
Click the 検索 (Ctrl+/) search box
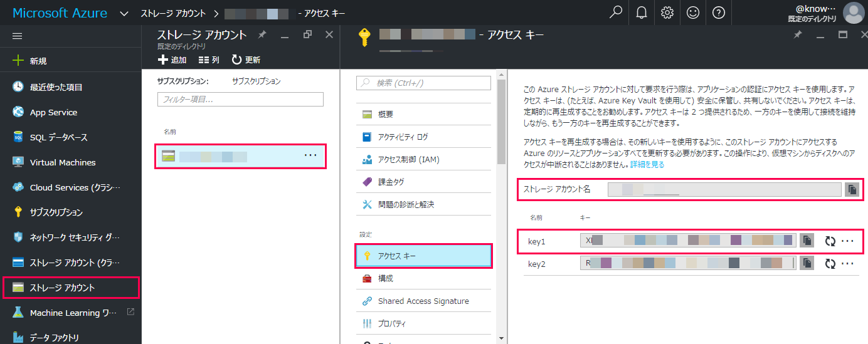tap(423, 83)
